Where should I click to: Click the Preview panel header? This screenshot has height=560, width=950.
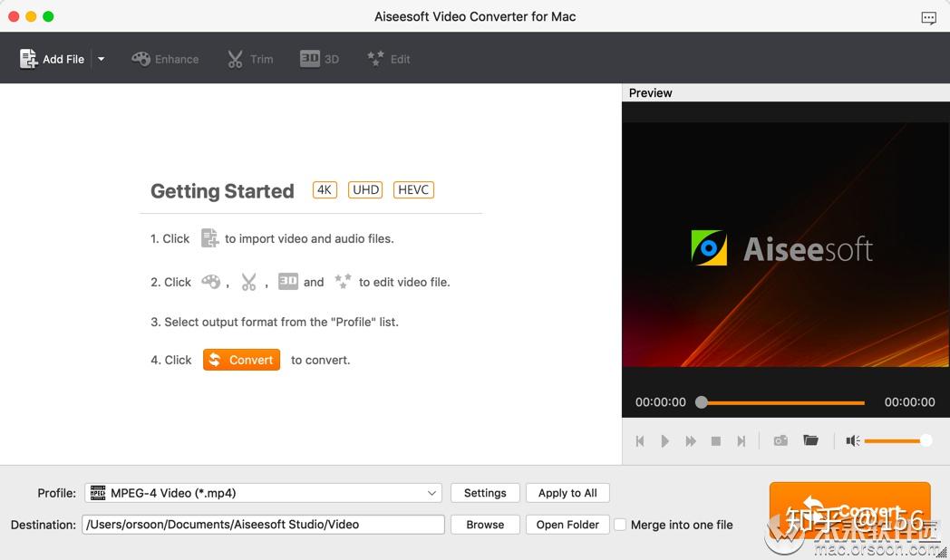(650, 92)
